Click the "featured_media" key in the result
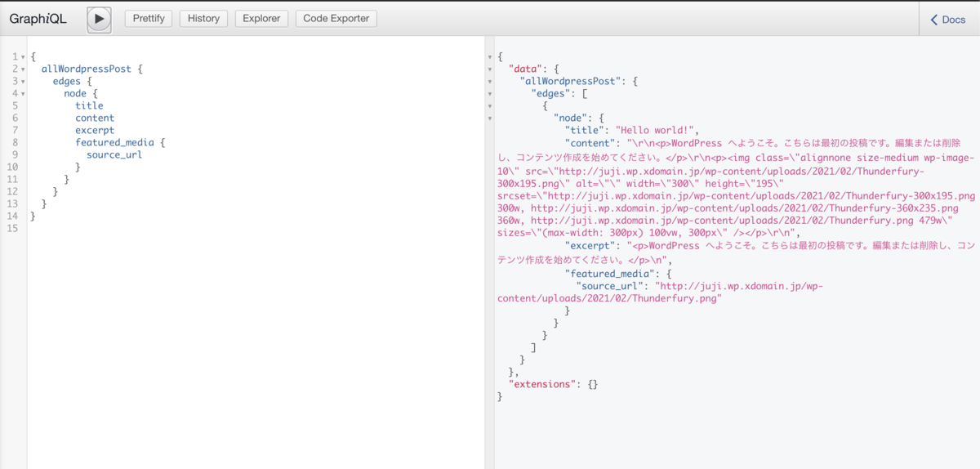Screen dimensions: 980x469 [609, 274]
